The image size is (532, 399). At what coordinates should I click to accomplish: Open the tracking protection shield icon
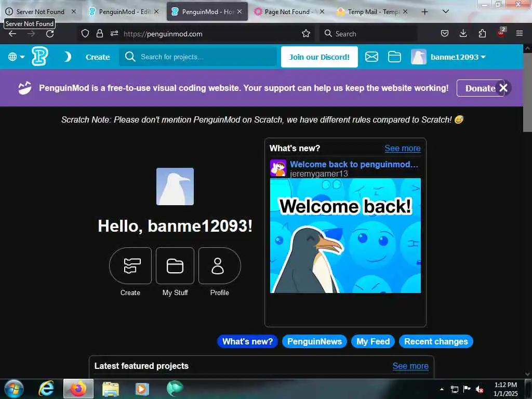click(85, 34)
